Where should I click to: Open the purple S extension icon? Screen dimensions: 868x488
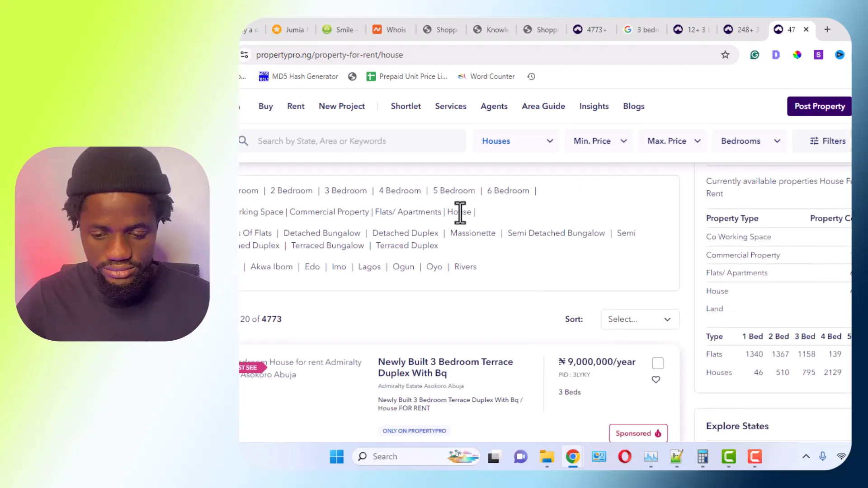(x=818, y=55)
